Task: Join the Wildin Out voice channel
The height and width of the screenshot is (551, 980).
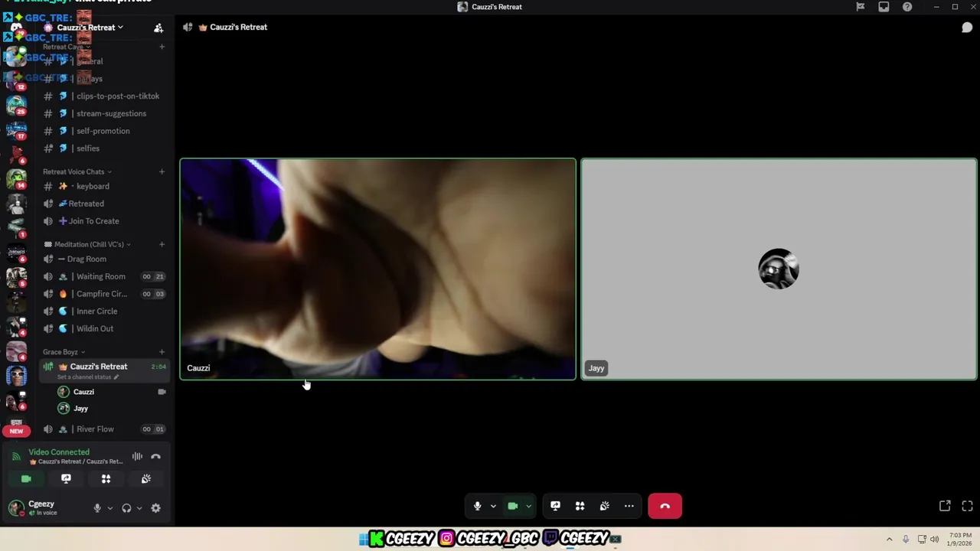Action: [x=103, y=328]
